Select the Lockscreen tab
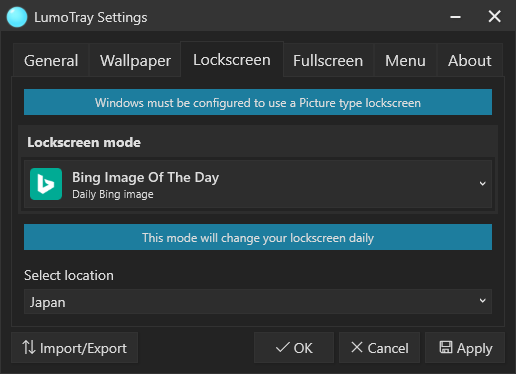 point(232,60)
